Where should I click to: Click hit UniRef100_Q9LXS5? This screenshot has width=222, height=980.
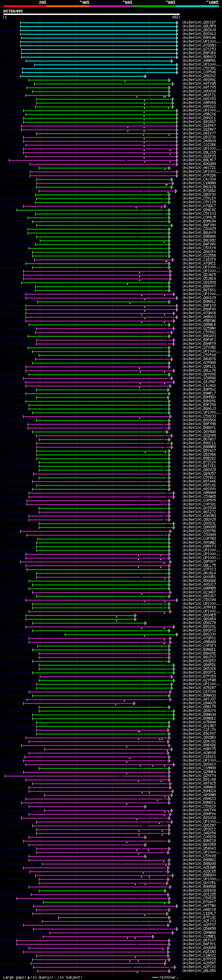(199, 152)
